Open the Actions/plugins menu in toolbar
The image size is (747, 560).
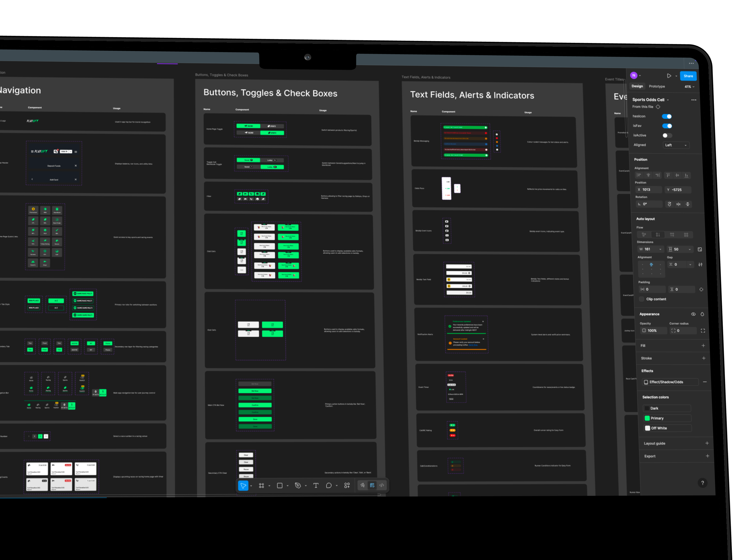coord(347,485)
